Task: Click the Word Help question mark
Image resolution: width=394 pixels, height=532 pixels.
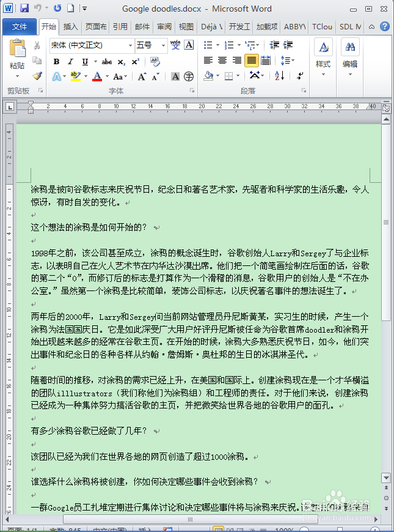Action: click(384, 26)
